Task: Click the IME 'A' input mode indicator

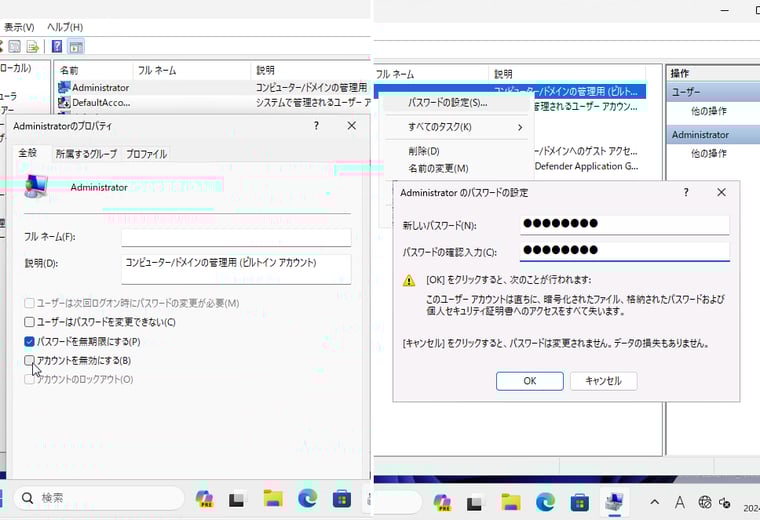Action: [x=680, y=502]
